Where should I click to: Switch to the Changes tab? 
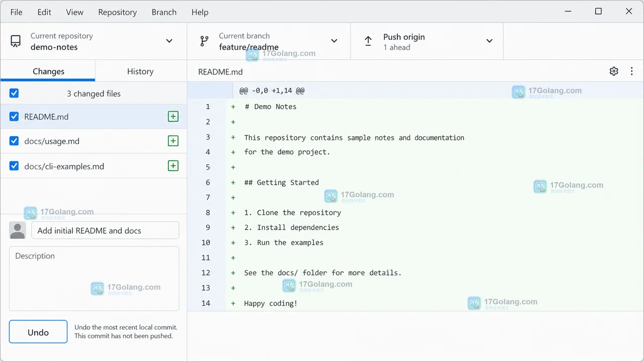(x=48, y=71)
